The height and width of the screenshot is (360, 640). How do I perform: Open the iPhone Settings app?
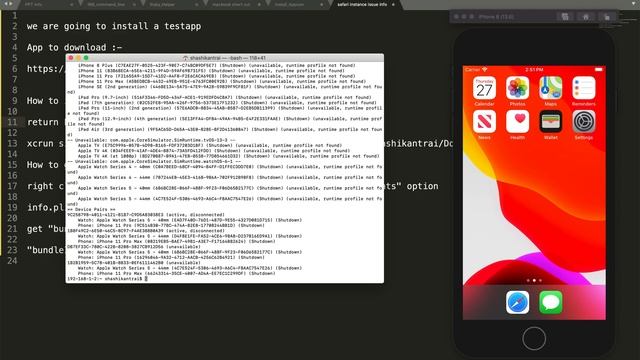[x=584, y=122]
